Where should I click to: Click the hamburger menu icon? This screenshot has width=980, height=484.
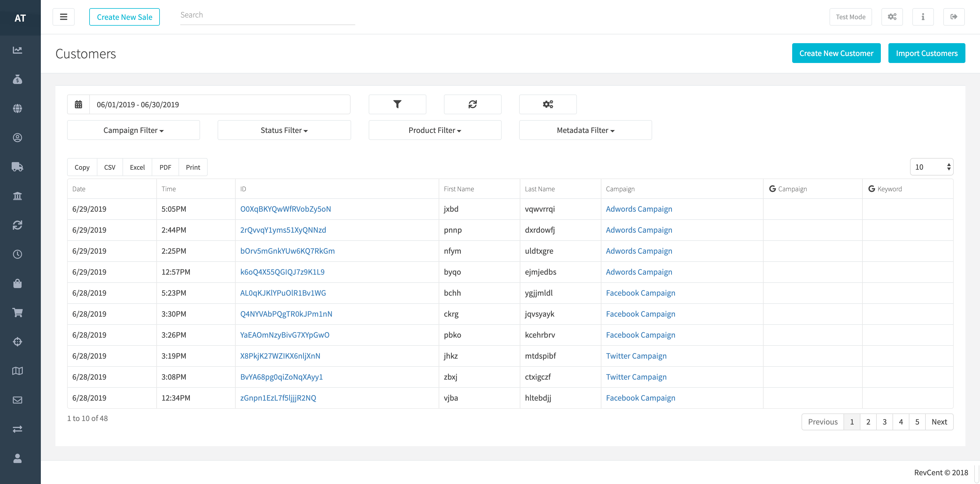64,17
